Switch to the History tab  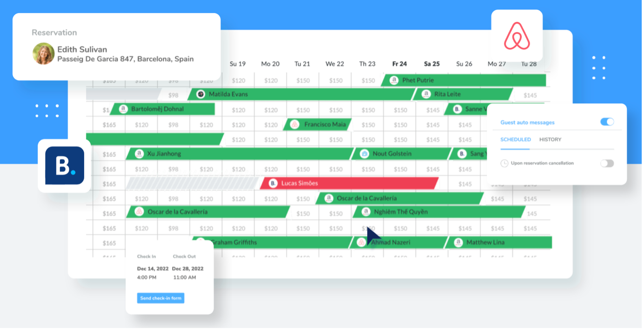[550, 139]
